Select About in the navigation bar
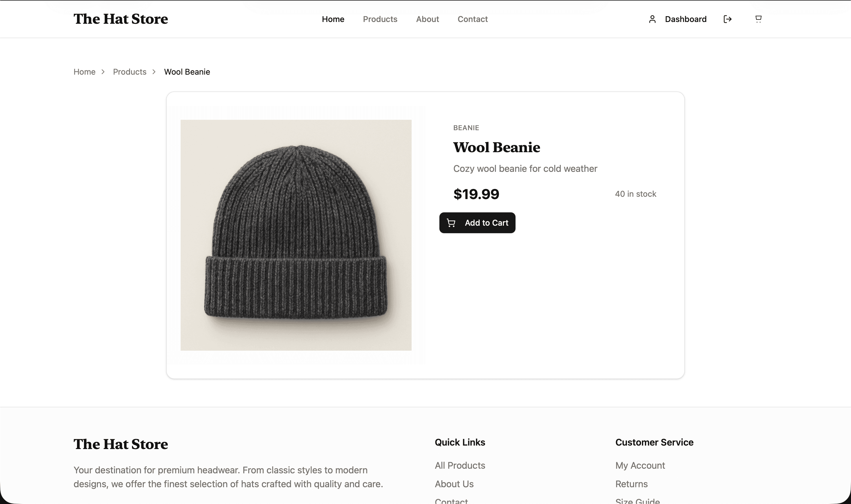The width and height of the screenshot is (851, 504). (427, 19)
